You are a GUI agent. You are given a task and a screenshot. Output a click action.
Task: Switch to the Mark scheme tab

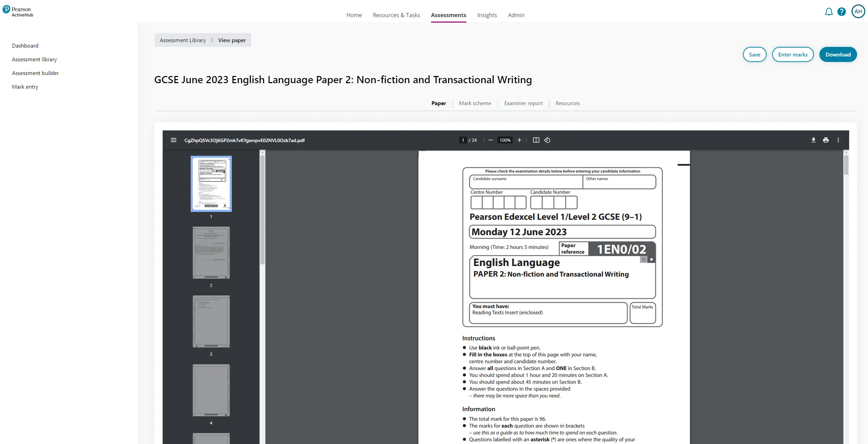475,103
